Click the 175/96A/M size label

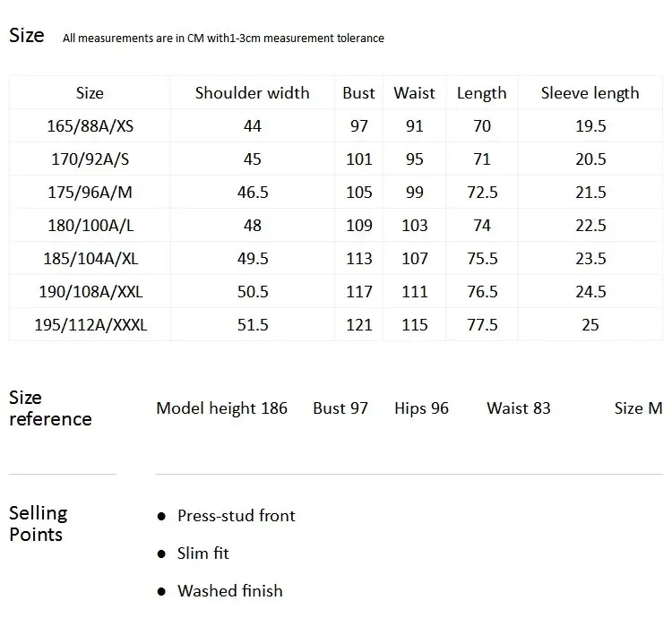tap(90, 193)
